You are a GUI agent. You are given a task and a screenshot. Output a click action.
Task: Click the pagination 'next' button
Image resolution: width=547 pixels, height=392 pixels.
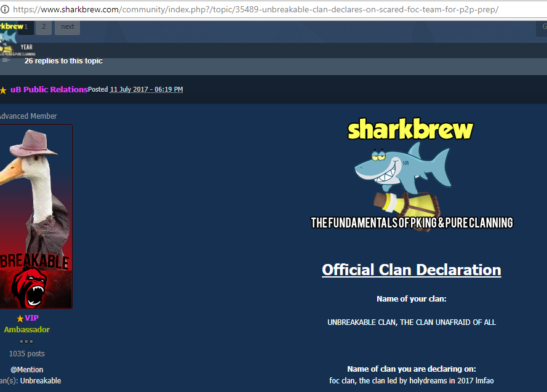pyautogui.click(x=67, y=27)
